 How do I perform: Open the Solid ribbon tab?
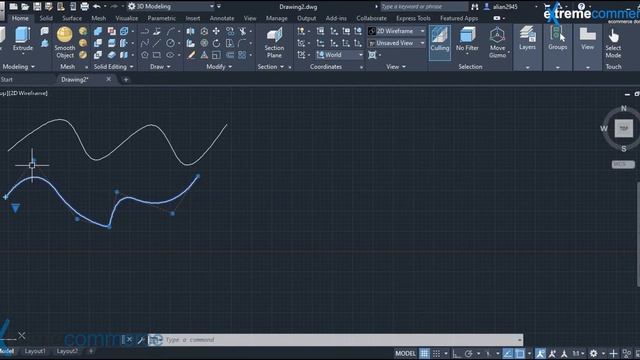click(46, 18)
